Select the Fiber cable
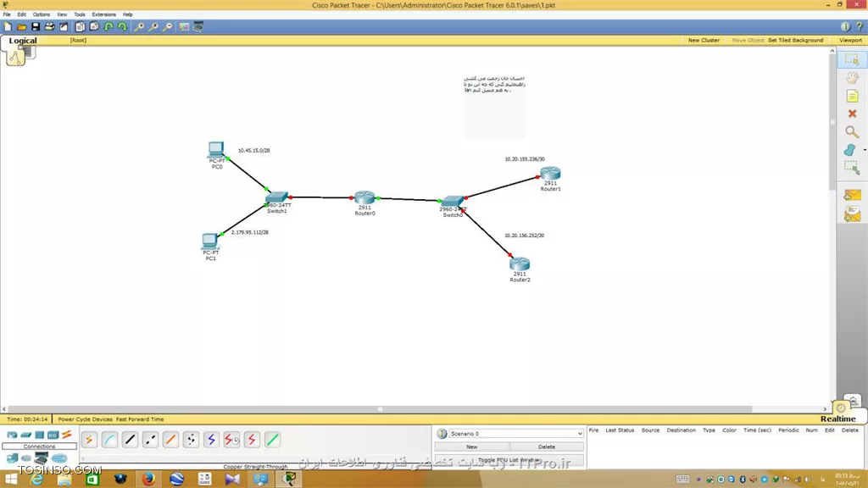Viewport: 868px width, 488px height. [x=170, y=440]
